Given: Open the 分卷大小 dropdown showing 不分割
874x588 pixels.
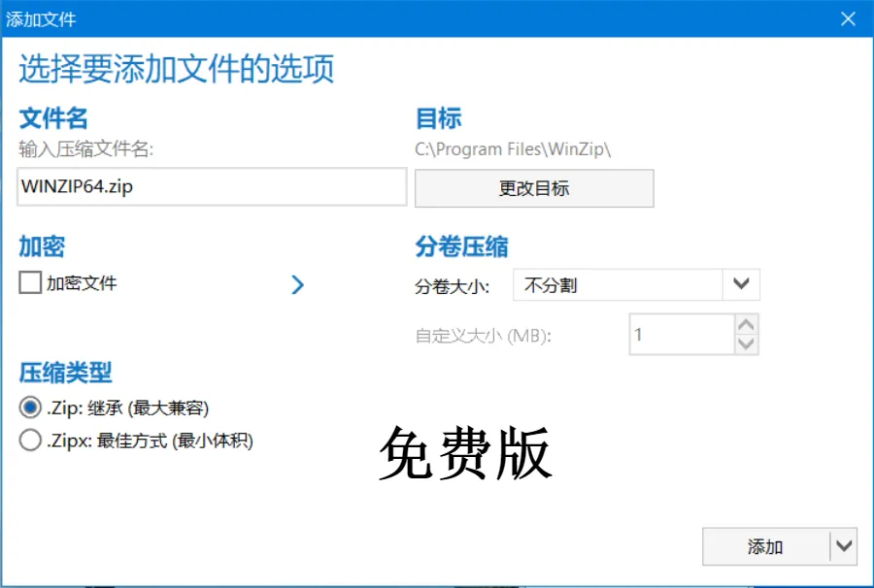Looking at the screenshot, I should pos(636,285).
